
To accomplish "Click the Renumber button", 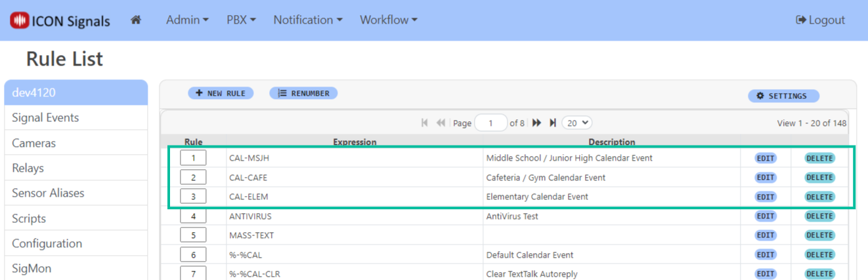I will (x=303, y=93).
